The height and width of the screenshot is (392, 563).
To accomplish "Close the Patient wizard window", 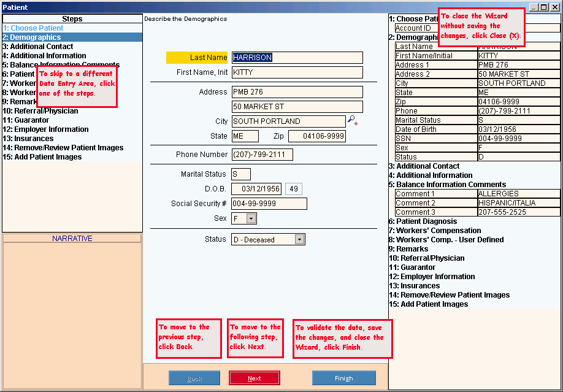I will tap(555, 7).
